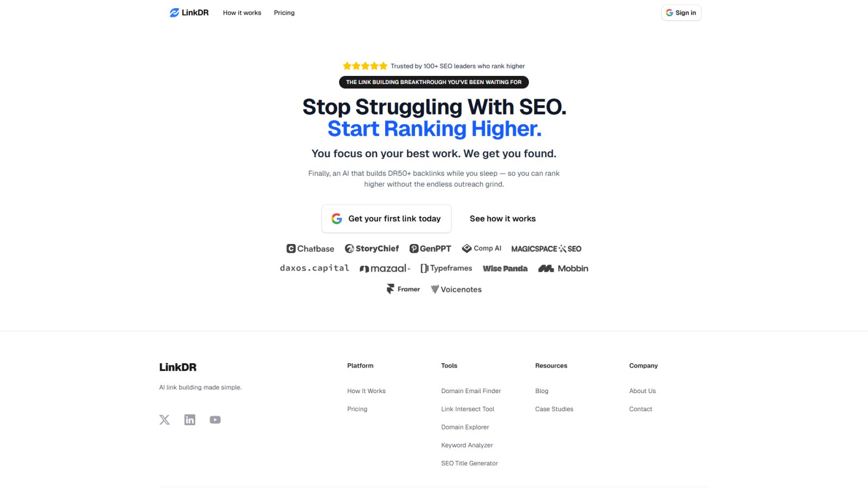The image size is (868, 488).
Task: Click the LinkDR logo in the header
Action: click(189, 12)
